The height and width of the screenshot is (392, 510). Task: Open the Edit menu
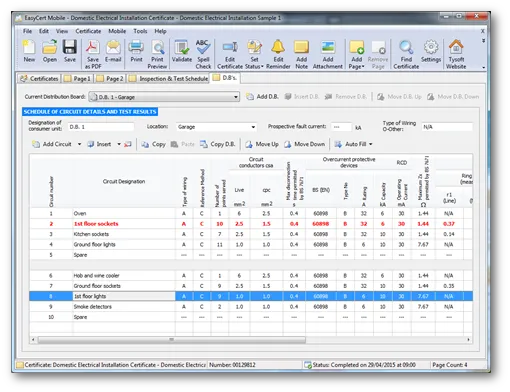point(44,31)
